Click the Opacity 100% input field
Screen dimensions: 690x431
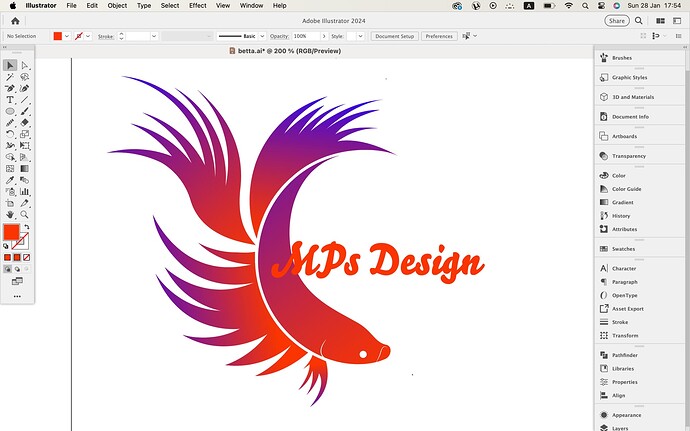tap(306, 36)
